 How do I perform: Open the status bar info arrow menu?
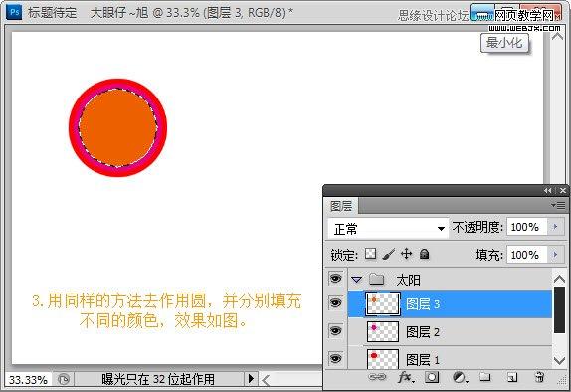(251, 379)
